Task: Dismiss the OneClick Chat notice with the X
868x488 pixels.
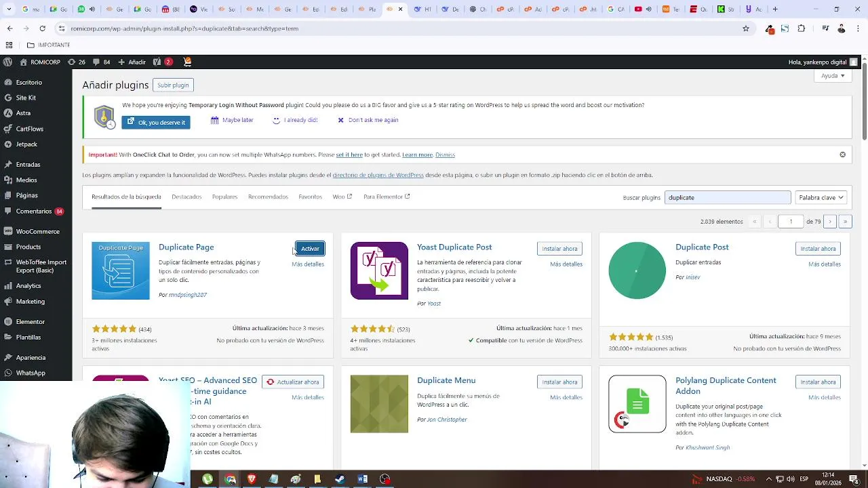Action: (x=842, y=155)
